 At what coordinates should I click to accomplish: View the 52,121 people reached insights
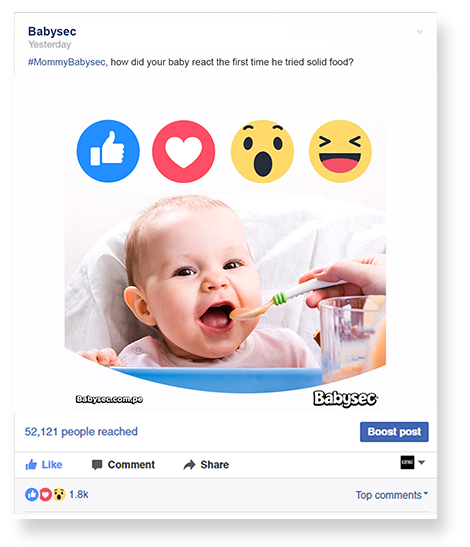click(81, 432)
